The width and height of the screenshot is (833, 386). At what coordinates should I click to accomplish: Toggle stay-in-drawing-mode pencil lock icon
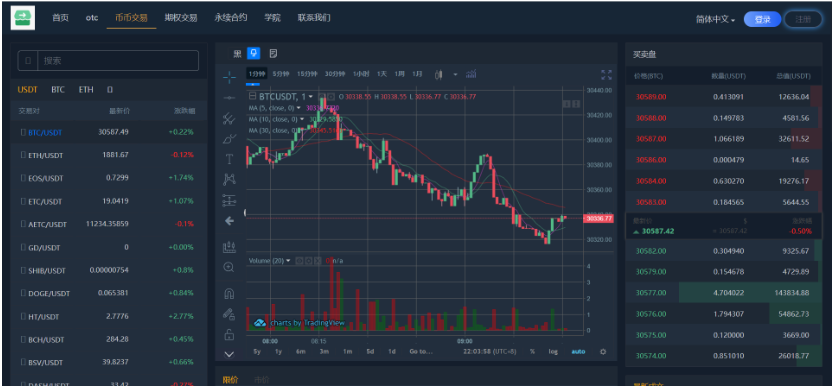coord(229,314)
